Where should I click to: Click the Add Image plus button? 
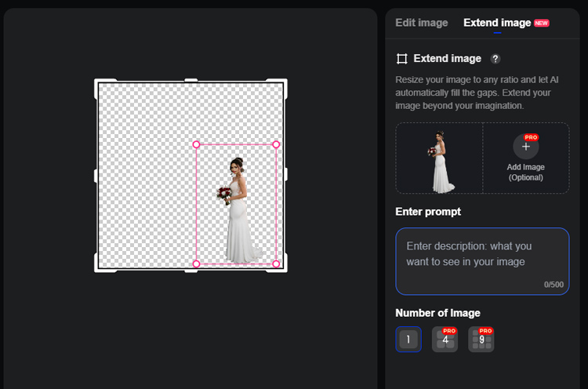(x=526, y=147)
